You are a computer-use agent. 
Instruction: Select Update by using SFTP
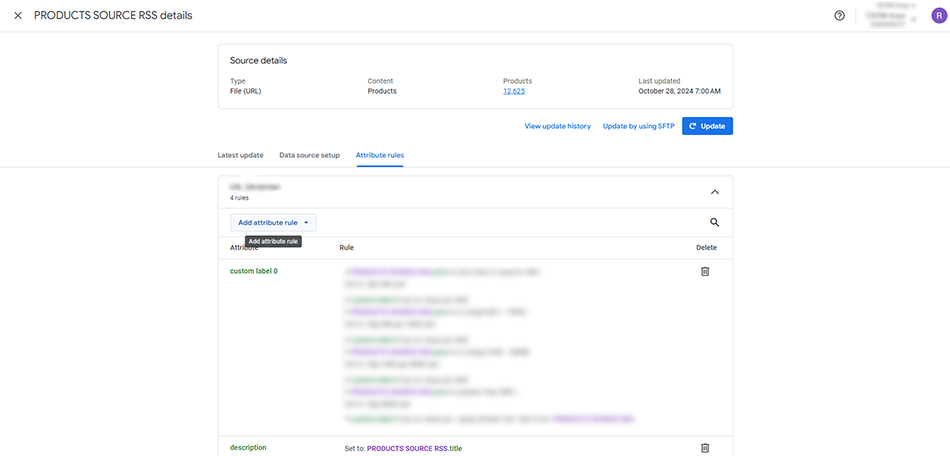click(x=638, y=126)
